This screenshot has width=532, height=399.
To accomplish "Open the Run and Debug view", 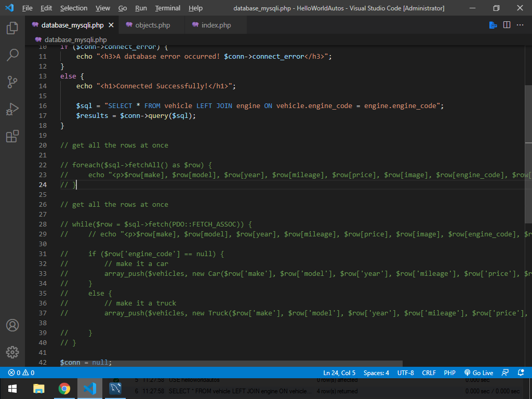I will point(12,109).
